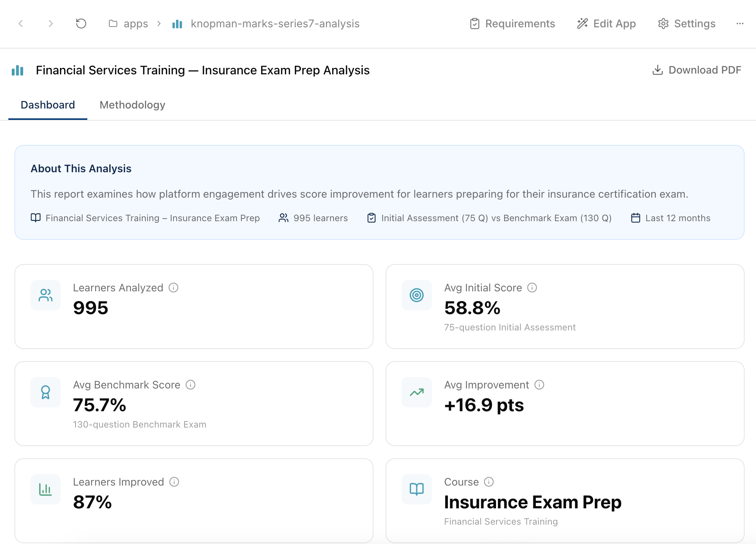Viewport: 756px width, 544px height.
Task: Switch to the Dashboard tab
Action: (48, 105)
